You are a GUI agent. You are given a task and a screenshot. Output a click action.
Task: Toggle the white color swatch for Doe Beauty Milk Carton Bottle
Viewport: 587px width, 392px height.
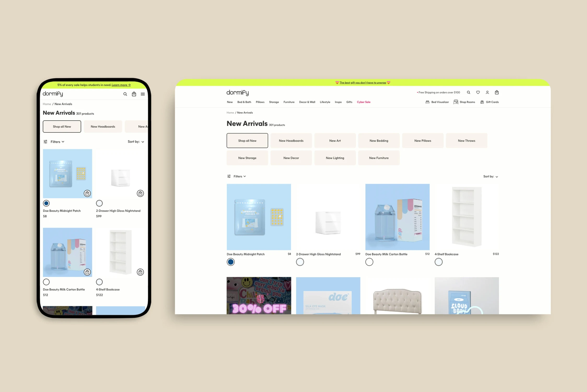pos(369,262)
